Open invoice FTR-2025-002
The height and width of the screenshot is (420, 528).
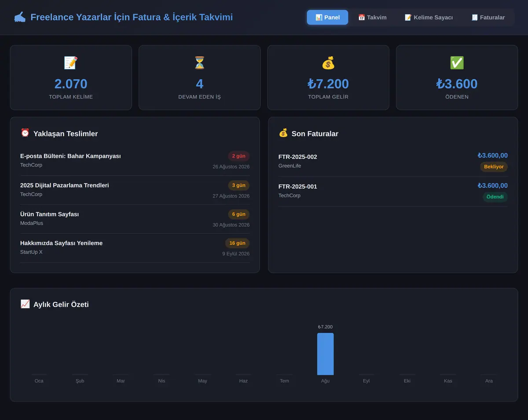click(x=393, y=162)
